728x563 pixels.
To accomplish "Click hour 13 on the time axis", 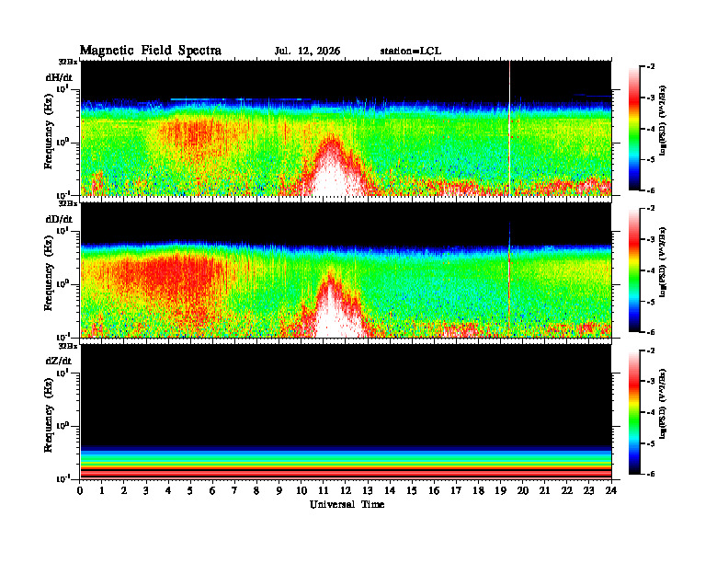I will (368, 490).
